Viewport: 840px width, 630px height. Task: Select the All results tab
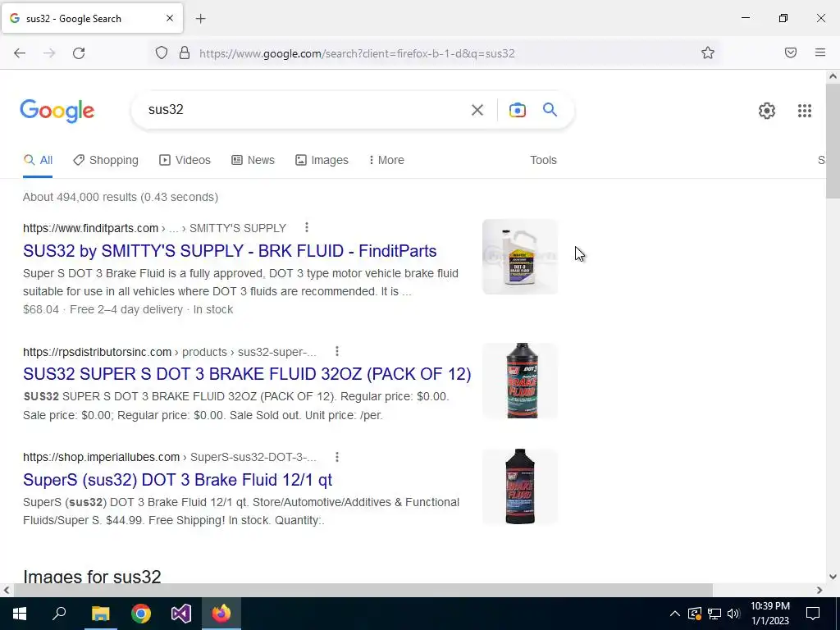pyautogui.click(x=38, y=160)
